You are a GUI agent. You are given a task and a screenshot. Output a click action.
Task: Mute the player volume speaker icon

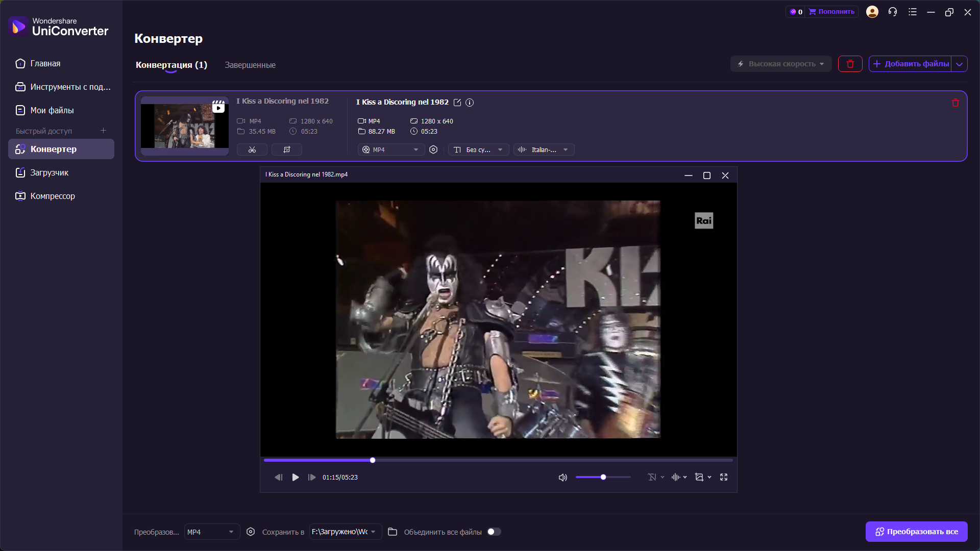562,478
